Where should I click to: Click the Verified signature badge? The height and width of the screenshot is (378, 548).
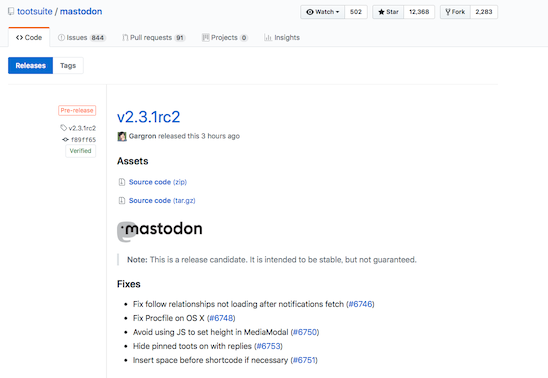(x=80, y=151)
